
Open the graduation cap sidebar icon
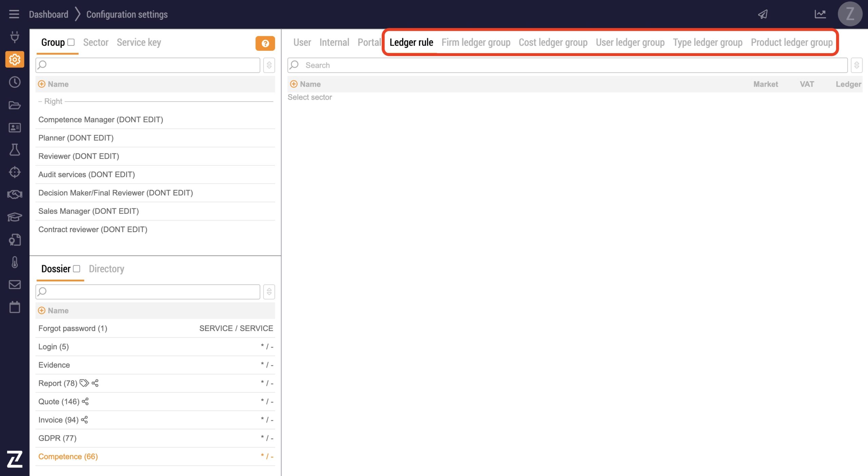[15, 217]
